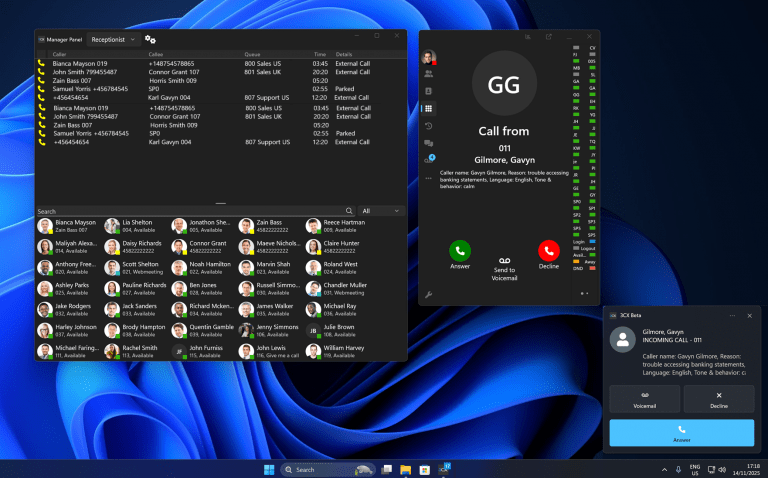Open the wrench settings icon in the softphone
This screenshot has height=478, width=768.
[429, 295]
